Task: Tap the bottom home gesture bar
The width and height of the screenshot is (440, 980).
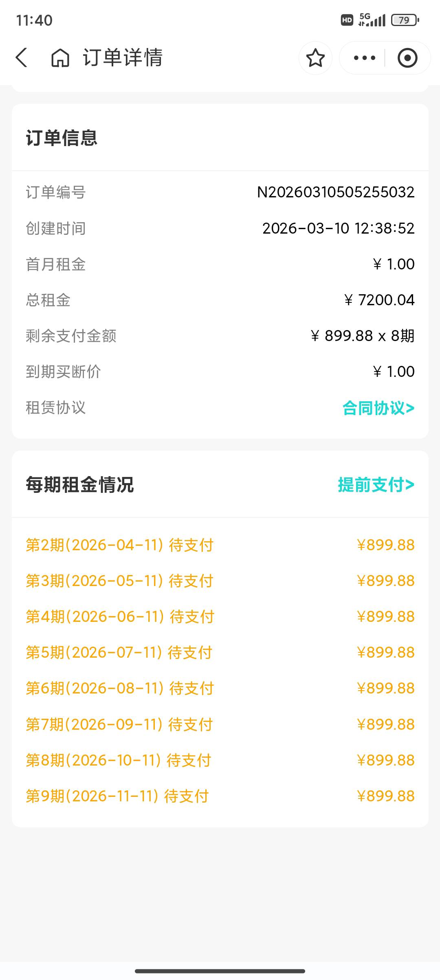Action: 220,971
